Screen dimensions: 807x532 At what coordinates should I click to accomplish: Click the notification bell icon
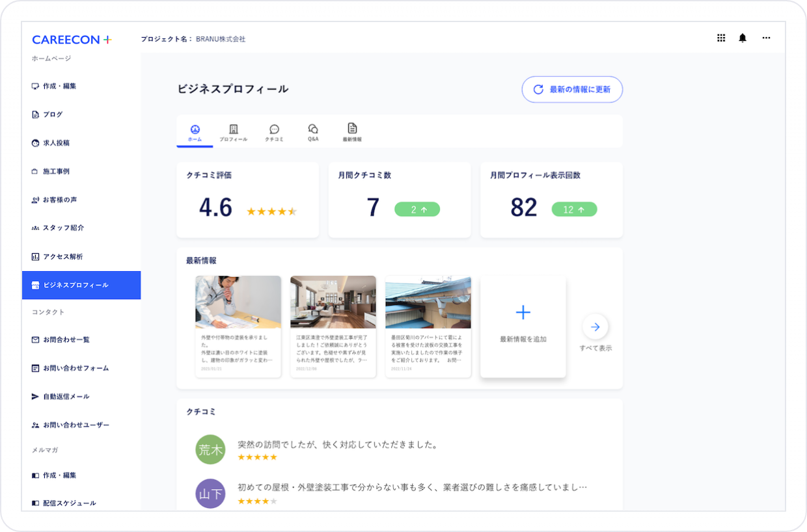click(x=743, y=38)
